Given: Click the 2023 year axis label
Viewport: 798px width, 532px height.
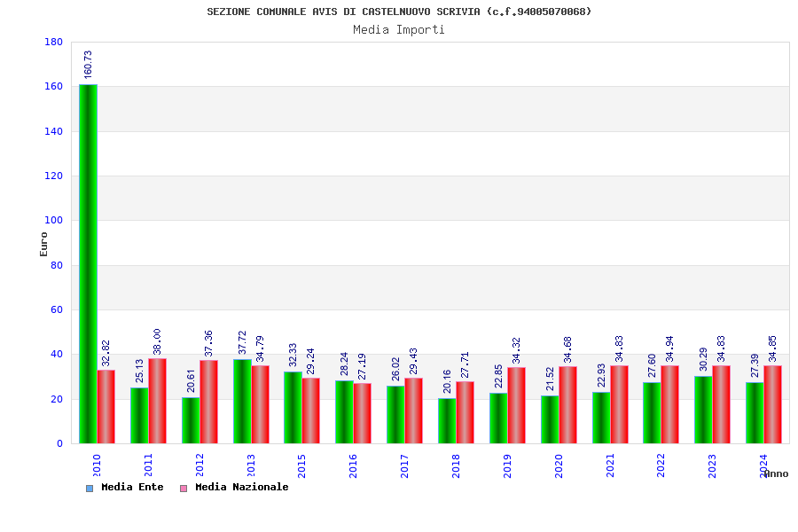Looking at the screenshot, I should (x=713, y=465).
